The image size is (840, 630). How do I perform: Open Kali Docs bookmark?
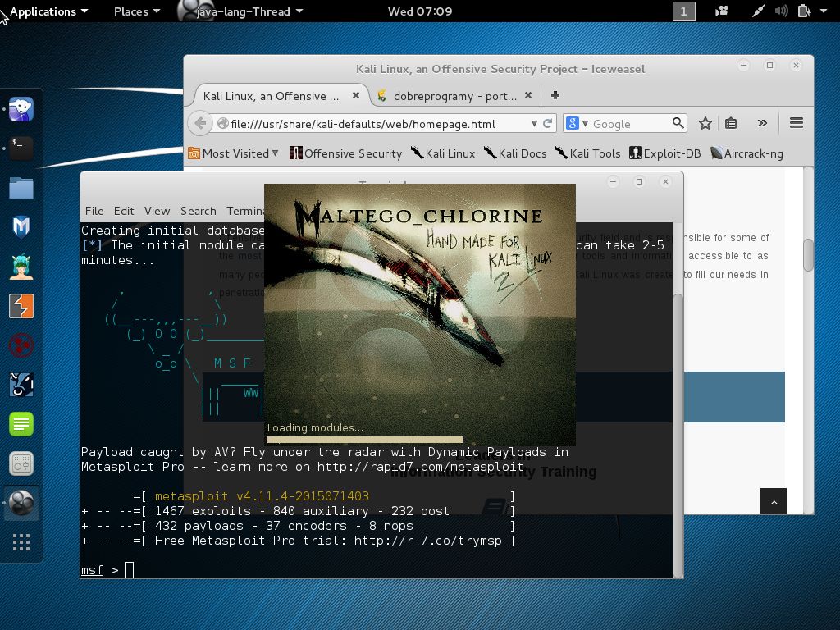tap(515, 153)
